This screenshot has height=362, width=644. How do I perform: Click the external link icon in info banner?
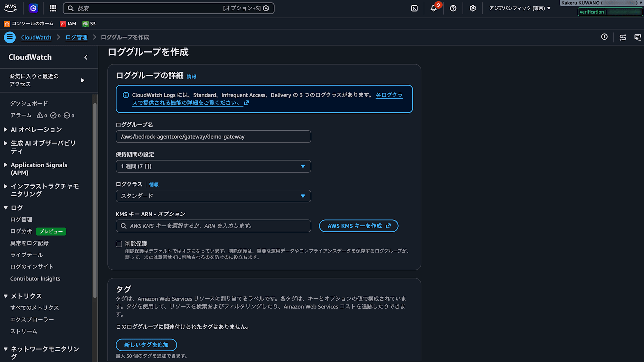point(246,103)
